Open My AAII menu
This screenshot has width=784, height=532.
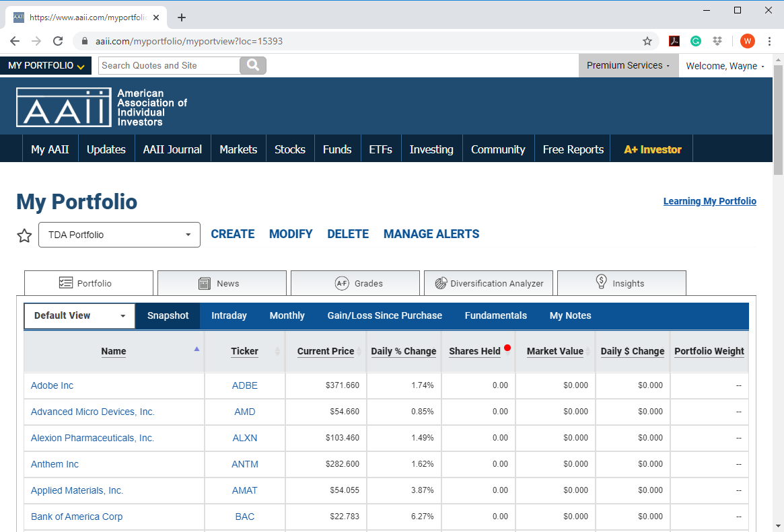[x=50, y=149]
